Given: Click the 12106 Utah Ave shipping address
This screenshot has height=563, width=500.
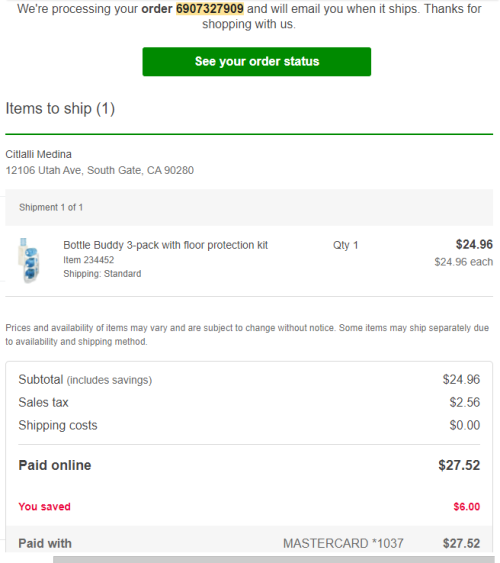Looking at the screenshot, I should click(99, 170).
